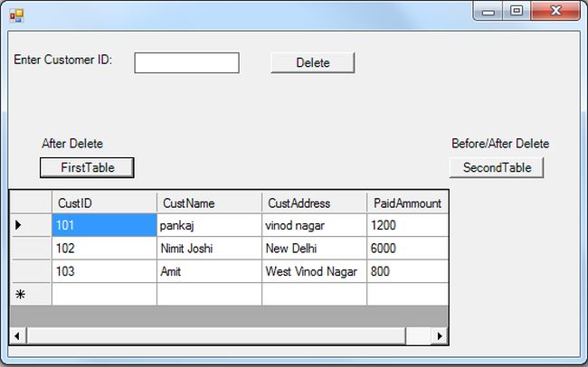Show the SecondTable data
This screenshot has height=367, width=588.
497,167
